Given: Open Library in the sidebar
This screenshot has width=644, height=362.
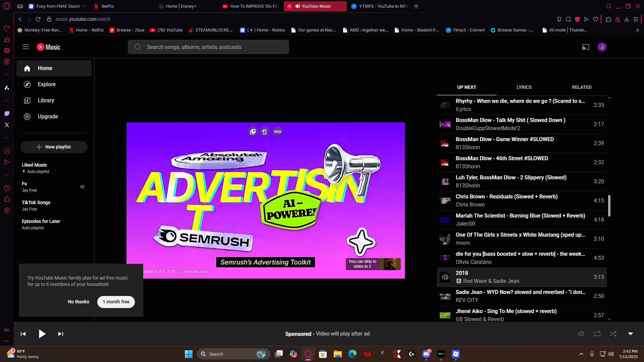Looking at the screenshot, I should [x=54, y=101].
